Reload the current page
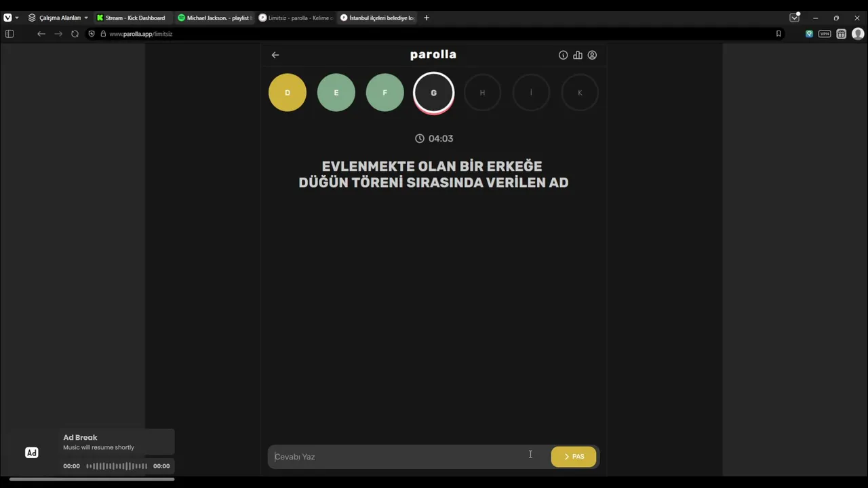Viewport: 868px width, 488px height. (x=75, y=34)
